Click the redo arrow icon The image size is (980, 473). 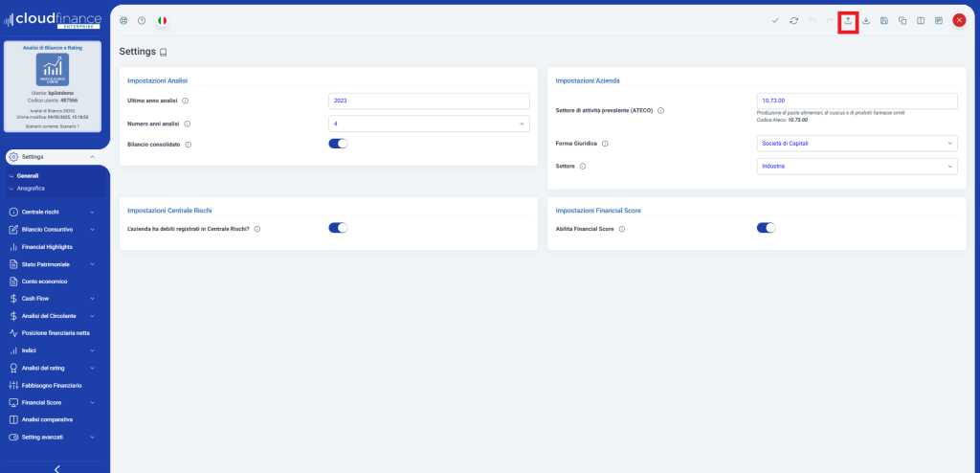(830, 21)
